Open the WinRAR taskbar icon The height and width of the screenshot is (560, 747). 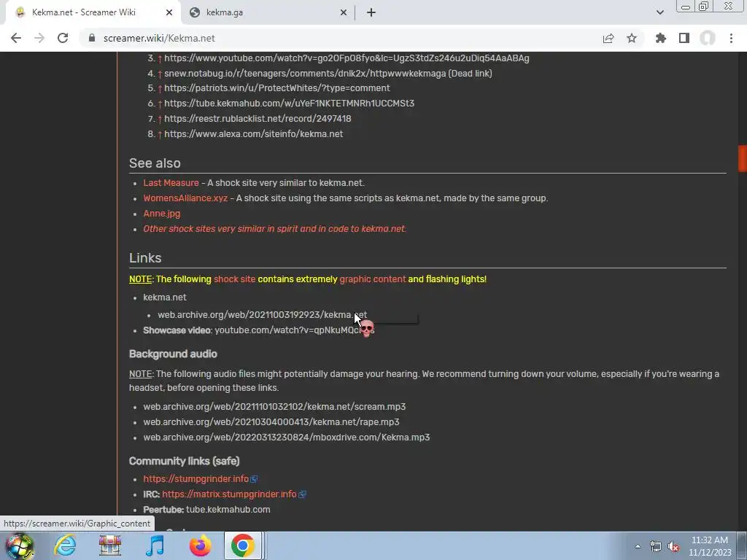(110, 545)
